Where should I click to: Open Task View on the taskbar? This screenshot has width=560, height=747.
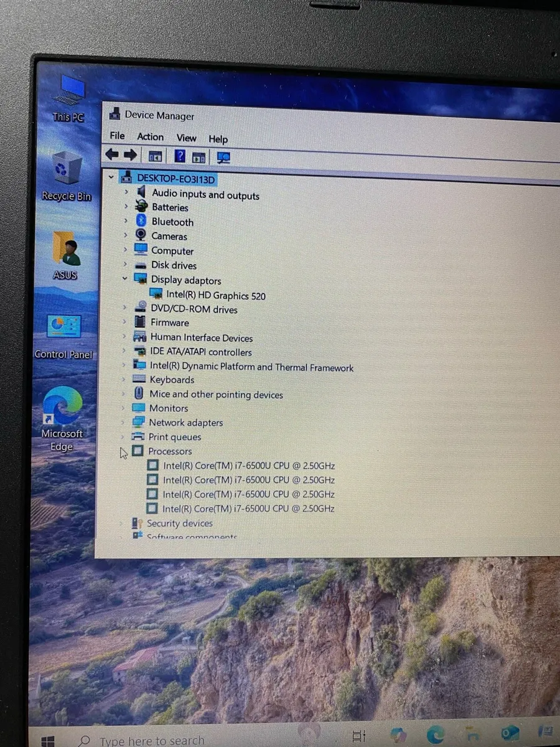pos(359,736)
